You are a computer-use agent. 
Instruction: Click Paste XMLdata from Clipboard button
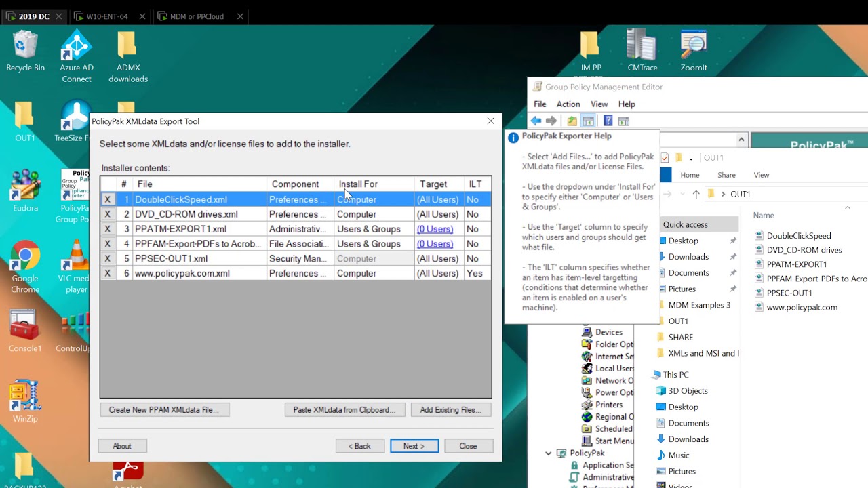coord(344,410)
